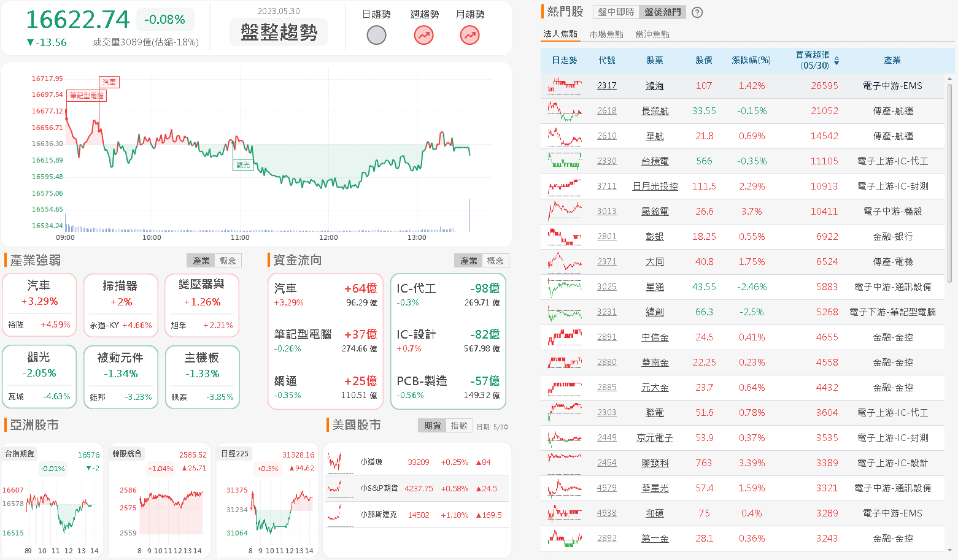
Task: Open 京元電子 stock link
Action: [x=655, y=437]
